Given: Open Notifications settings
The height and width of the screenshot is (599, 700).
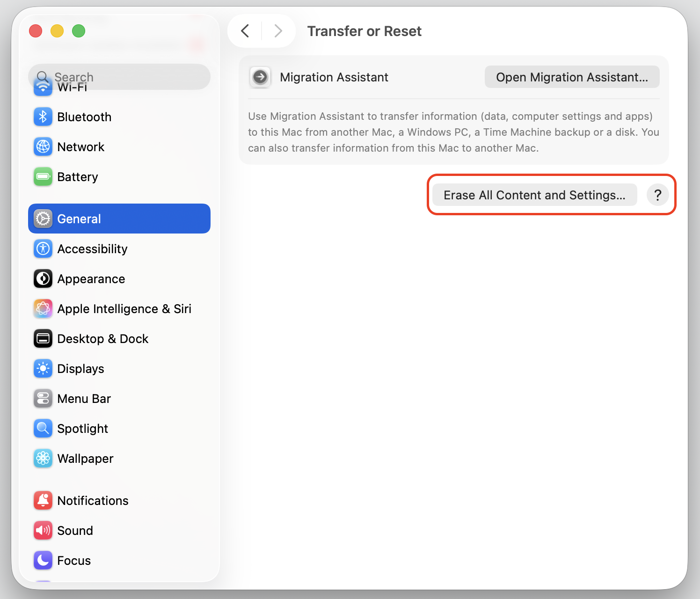Looking at the screenshot, I should tap(119, 501).
